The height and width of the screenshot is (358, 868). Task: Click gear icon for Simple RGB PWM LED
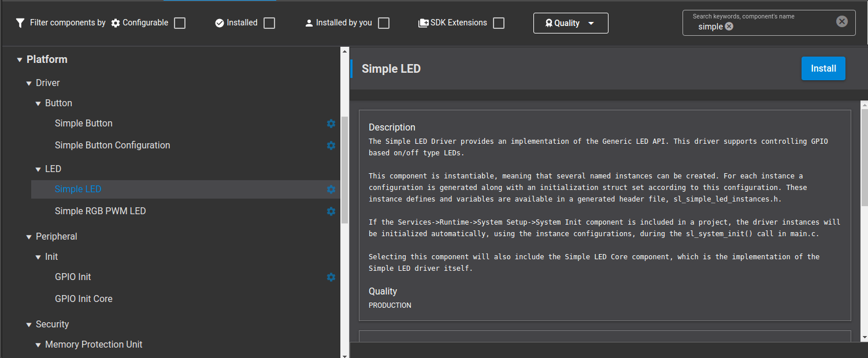click(331, 211)
